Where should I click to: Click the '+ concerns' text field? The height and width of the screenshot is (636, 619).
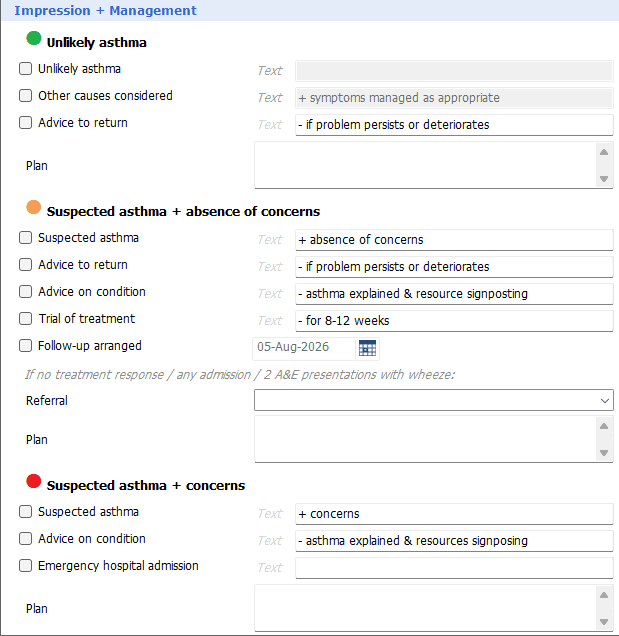coord(454,514)
